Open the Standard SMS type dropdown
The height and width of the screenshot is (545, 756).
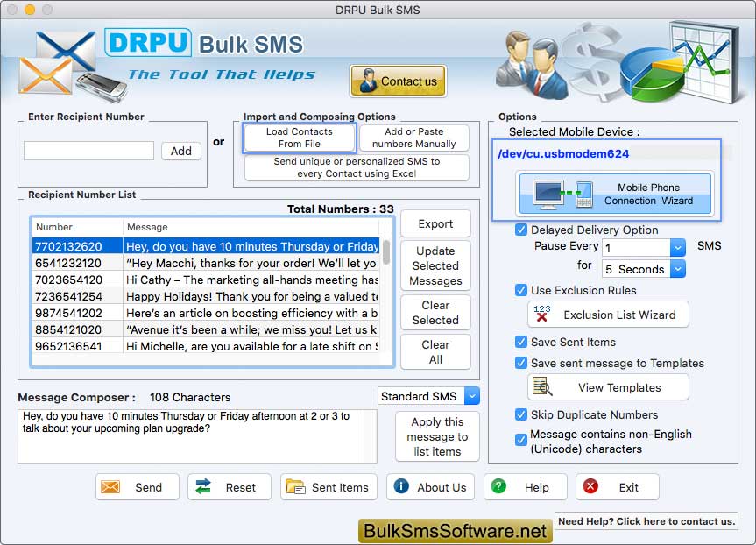[x=472, y=396]
